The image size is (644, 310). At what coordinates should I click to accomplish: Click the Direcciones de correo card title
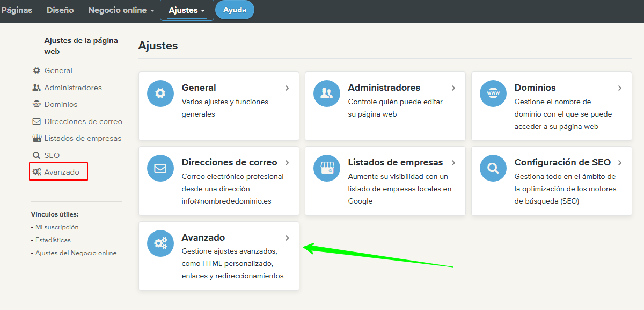(x=230, y=162)
